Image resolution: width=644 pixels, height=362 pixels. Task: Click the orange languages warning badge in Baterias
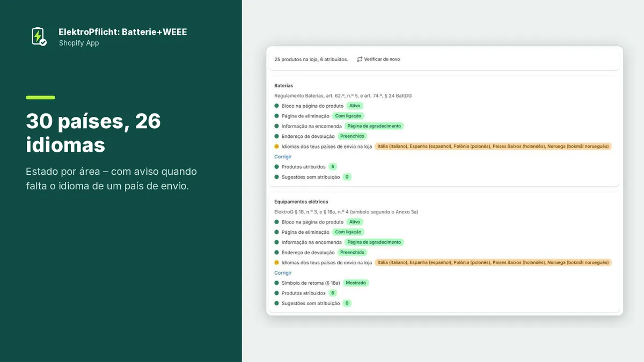pos(493,146)
